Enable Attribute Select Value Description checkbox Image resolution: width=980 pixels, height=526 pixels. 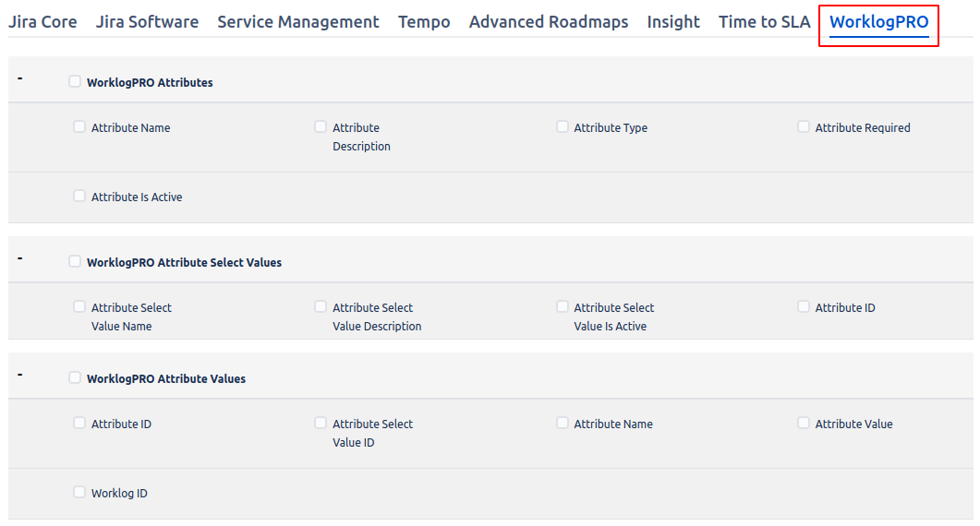pos(321,306)
